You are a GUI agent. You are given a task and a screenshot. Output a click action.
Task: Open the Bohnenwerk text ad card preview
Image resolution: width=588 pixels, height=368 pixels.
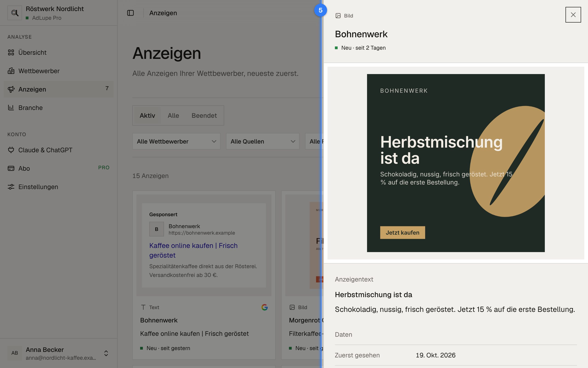204,245
